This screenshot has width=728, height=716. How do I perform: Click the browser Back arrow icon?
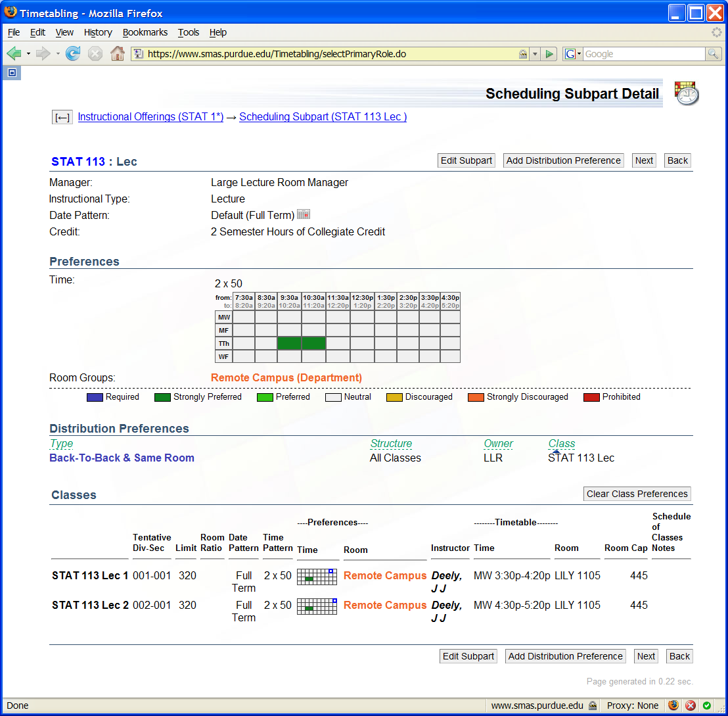14,53
